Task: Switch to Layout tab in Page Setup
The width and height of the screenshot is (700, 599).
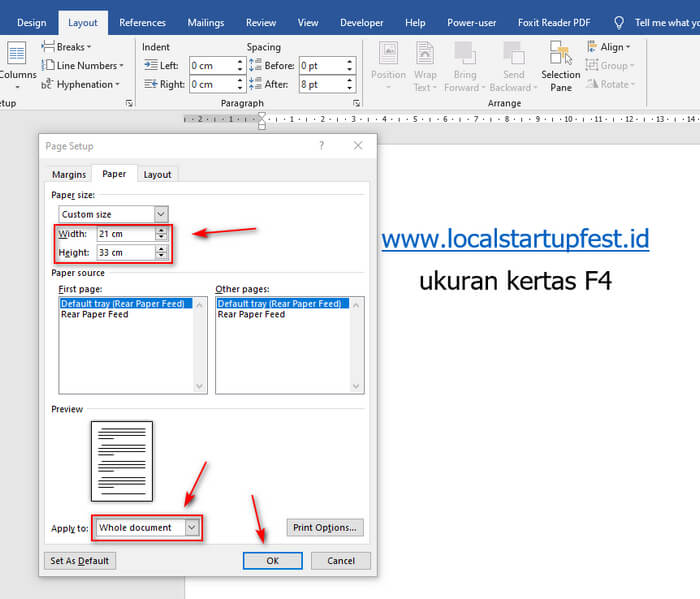Action: (x=157, y=175)
